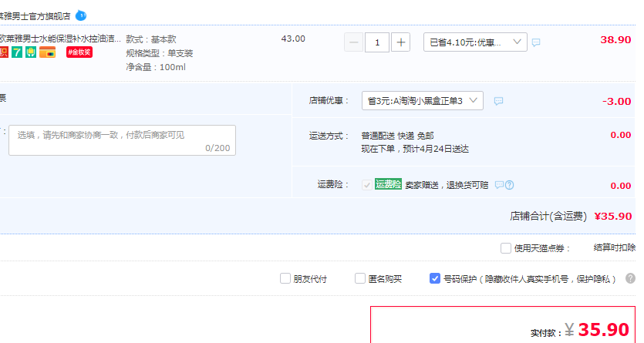
Task: Click the chat bubble icon next to 运费险 text
Action: (499, 185)
